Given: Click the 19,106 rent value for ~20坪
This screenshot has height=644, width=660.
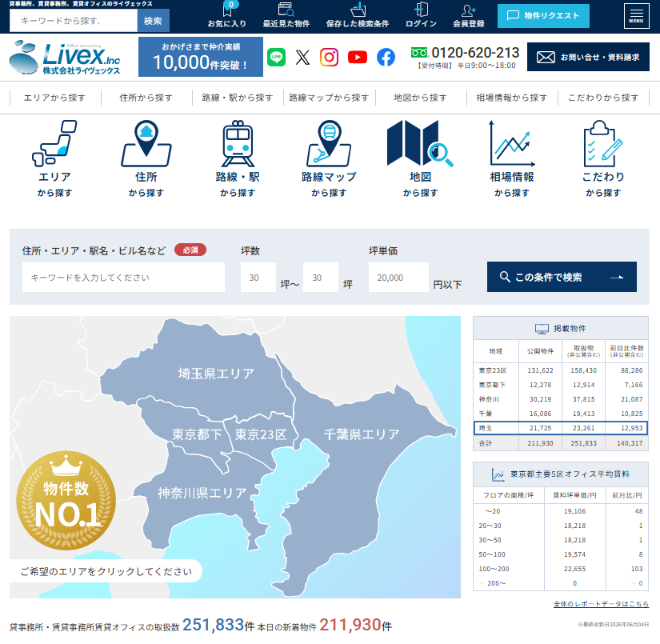Looking at the screenshot, I should (574, 511).
